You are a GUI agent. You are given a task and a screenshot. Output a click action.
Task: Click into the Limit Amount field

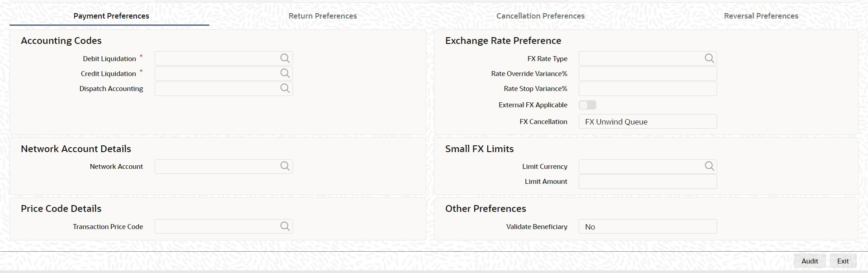(647, 181)
